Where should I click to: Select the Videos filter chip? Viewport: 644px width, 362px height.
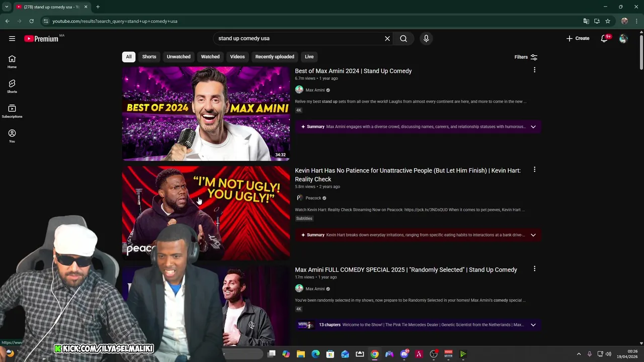click(x=237, y=57)
